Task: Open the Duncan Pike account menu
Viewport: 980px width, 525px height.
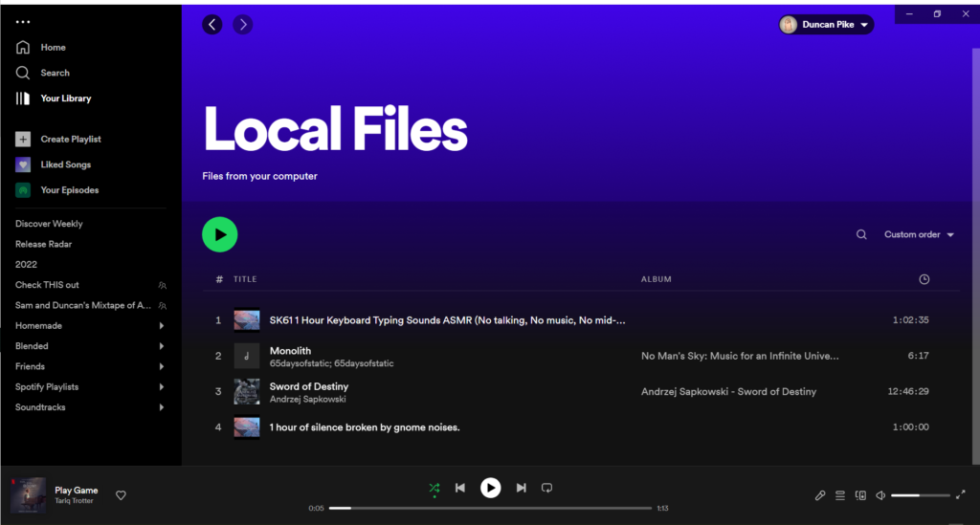Action: [826, 25]
